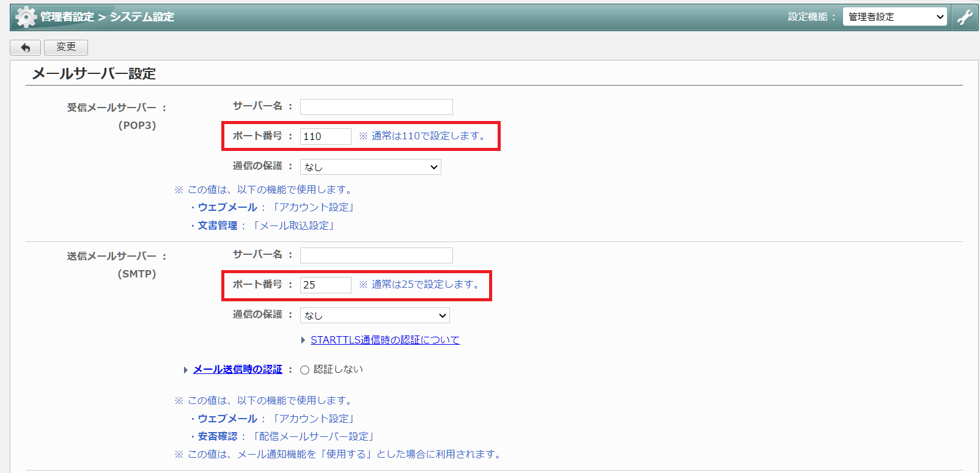980x473 pixels.
Task: Focus the SMTP サーバー名 input field
Action: click(376, 255)
